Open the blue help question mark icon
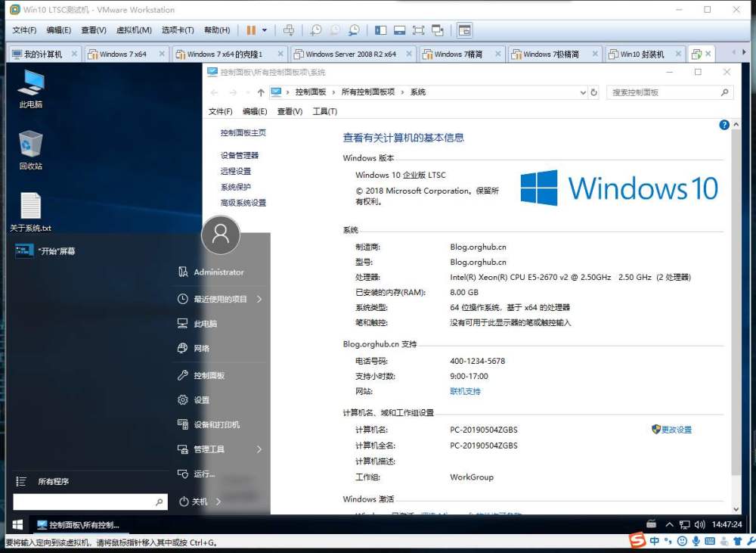756x553 pixels. pos(723,125)
